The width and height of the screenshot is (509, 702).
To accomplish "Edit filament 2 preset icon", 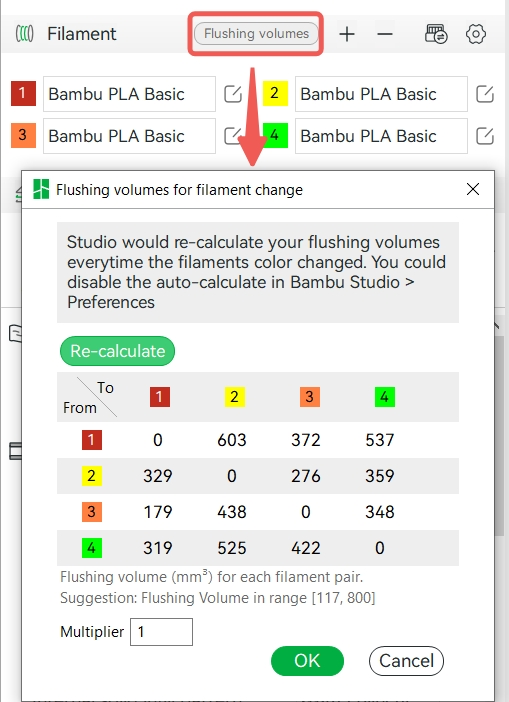I will [x=485, y=94].
